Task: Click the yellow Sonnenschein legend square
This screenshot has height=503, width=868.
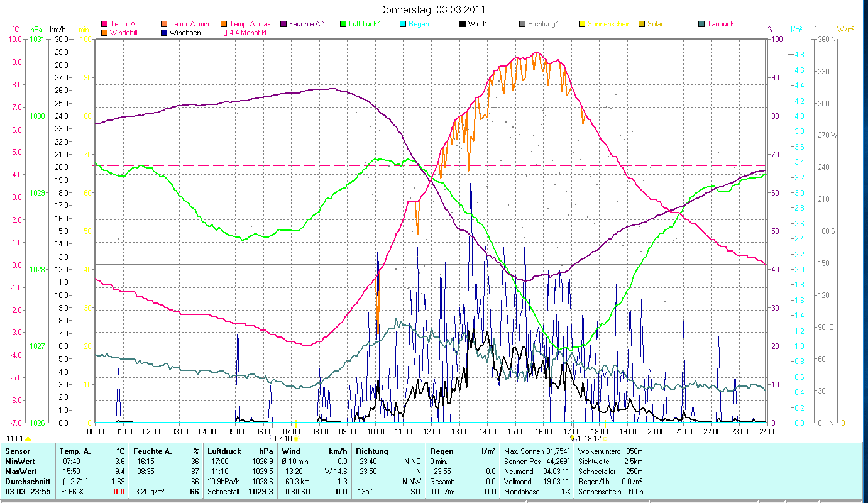Action: point(582,24)
